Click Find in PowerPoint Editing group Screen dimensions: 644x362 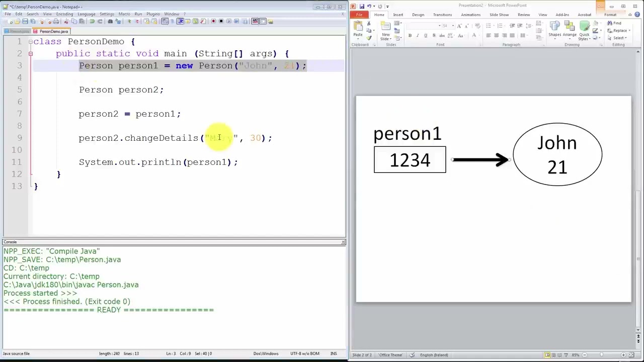(x=614, y=23)
